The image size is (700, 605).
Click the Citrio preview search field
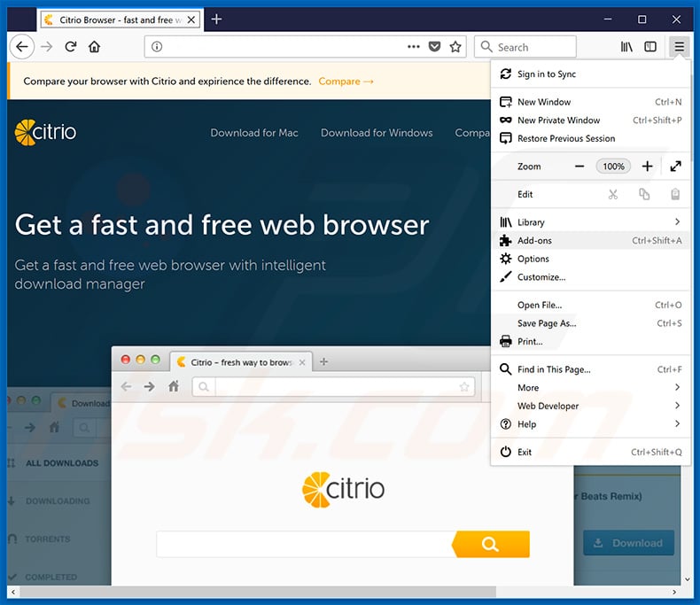point(305,544)
